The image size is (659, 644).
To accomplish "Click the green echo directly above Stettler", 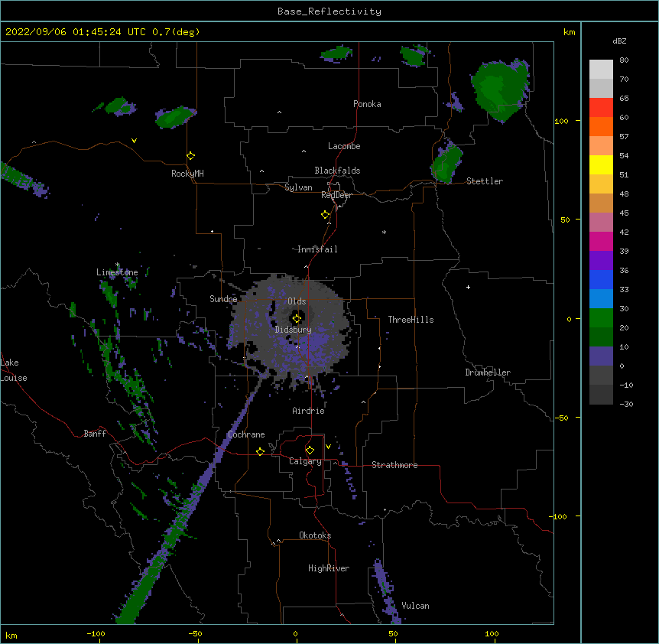I will pyautogui.click(x=446, y=162).
